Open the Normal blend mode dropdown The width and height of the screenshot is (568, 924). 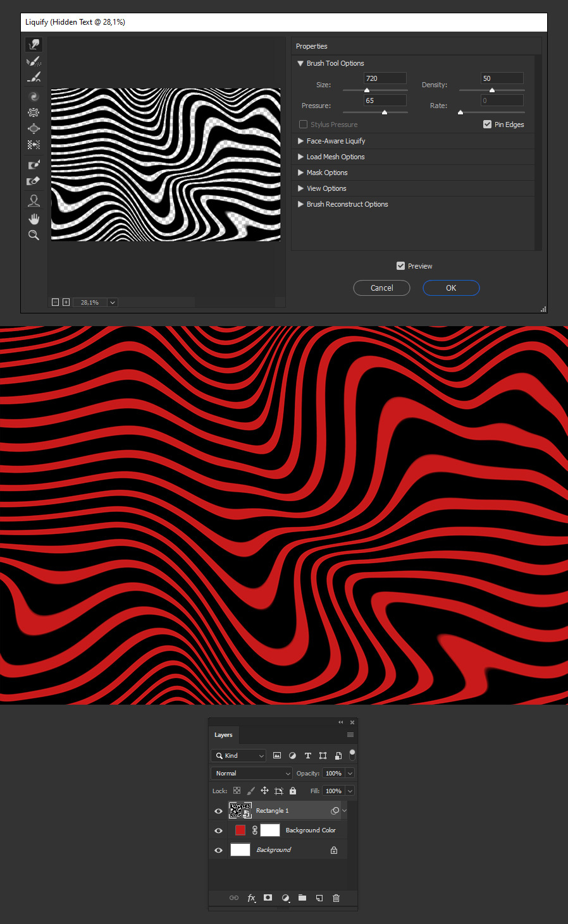(252, 773)
